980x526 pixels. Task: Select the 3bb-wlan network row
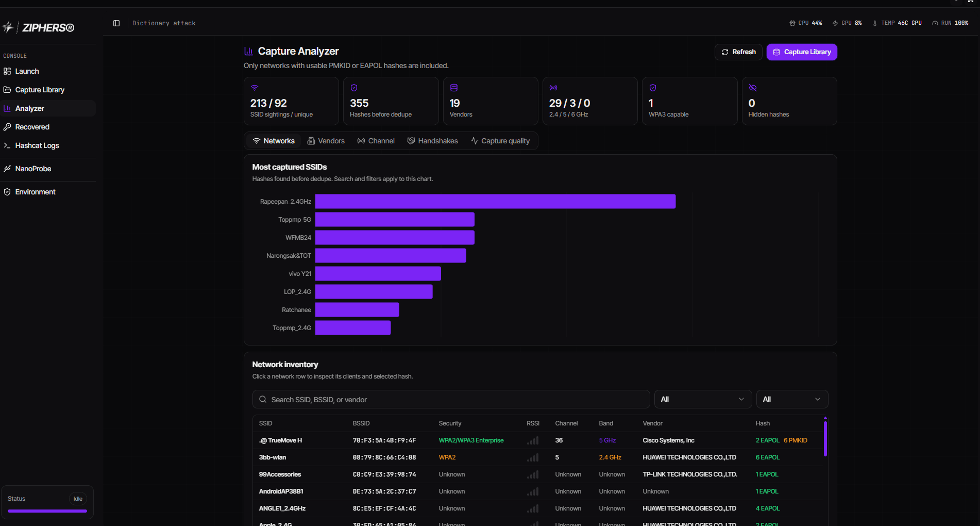point(537,457)
